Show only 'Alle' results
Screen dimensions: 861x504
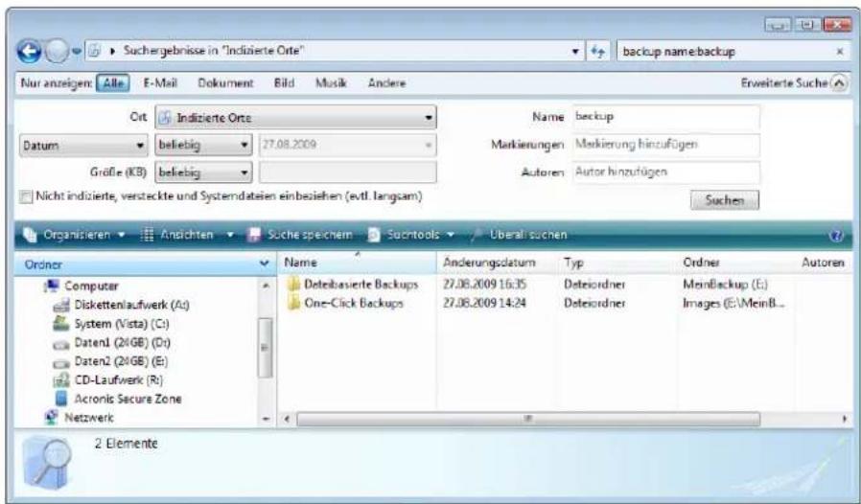click(113, 83)
